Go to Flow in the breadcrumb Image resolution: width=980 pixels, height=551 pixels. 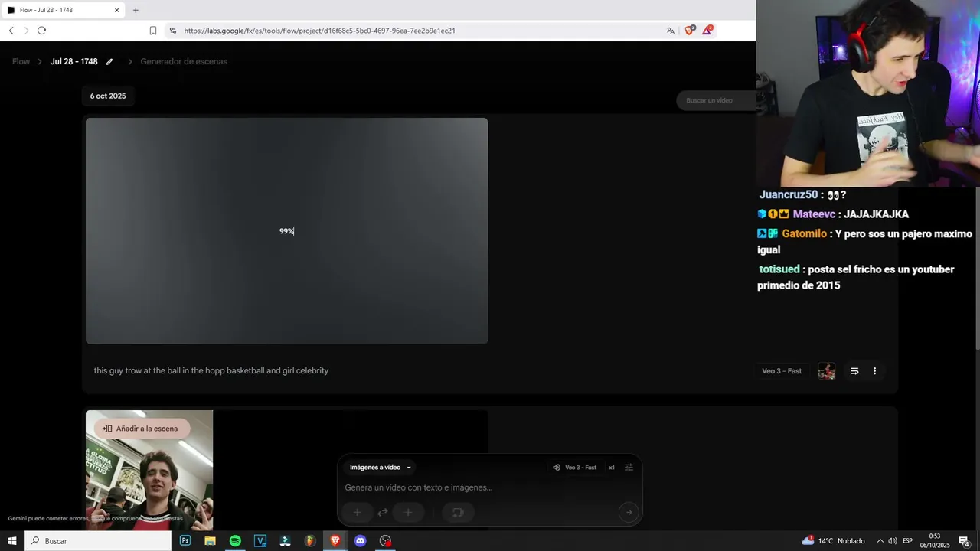(x=21, y=61)
